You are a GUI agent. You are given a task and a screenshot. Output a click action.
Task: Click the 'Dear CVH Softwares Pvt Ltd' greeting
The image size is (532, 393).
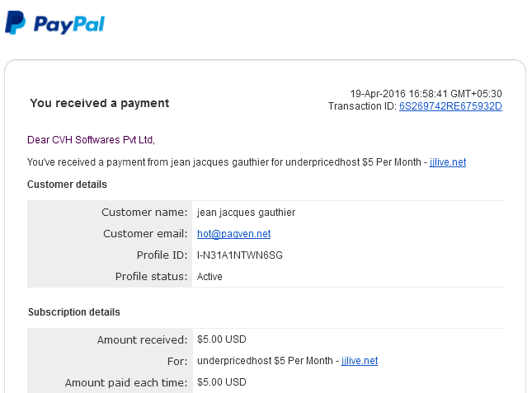[91, 140]
